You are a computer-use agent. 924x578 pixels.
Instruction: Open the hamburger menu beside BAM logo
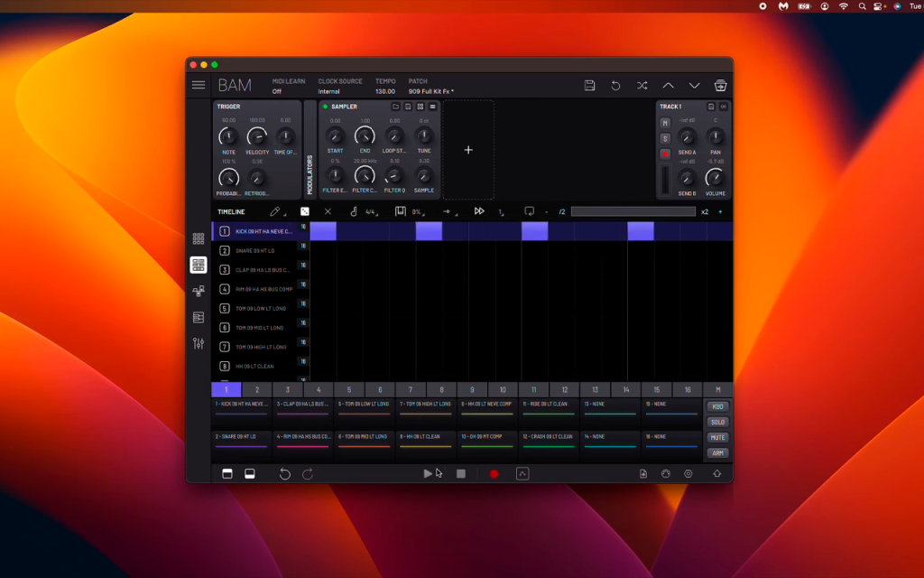point(199,85)
